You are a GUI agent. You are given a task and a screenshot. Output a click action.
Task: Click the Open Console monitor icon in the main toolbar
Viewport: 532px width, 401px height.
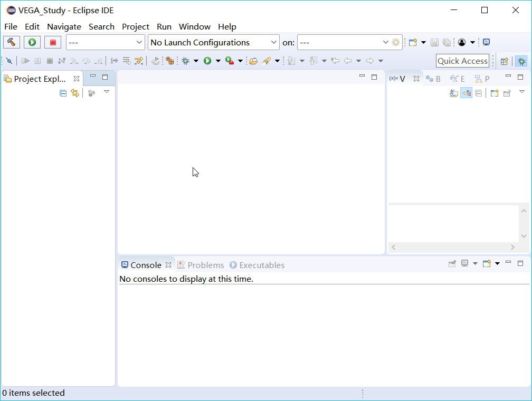(x=486, y=42)
